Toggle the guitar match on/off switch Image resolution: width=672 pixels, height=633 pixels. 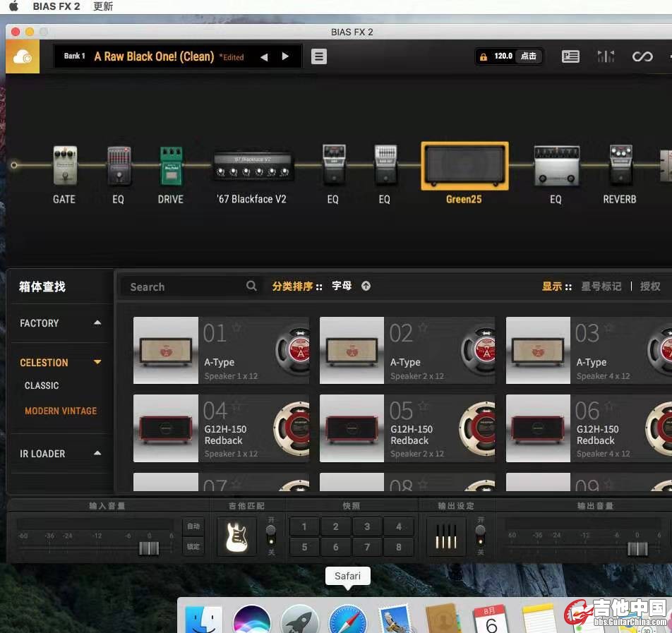point(270,535)
